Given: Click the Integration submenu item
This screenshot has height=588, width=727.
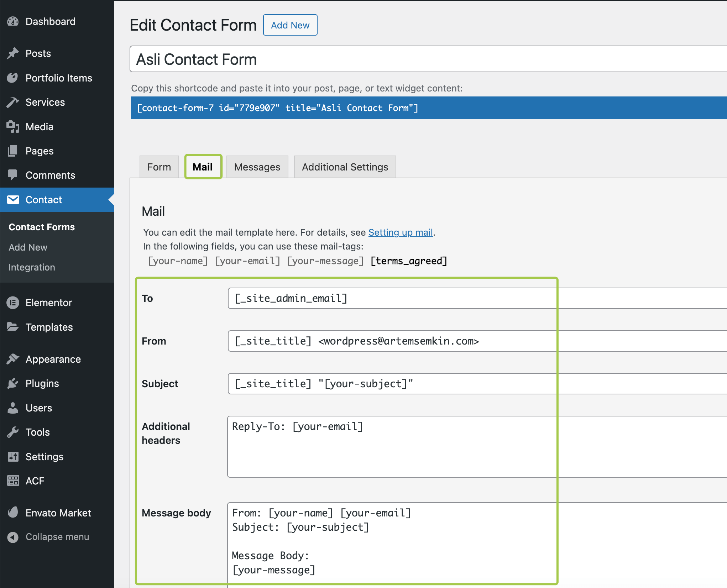Looking at the screenshot, I should pos(32,267).
